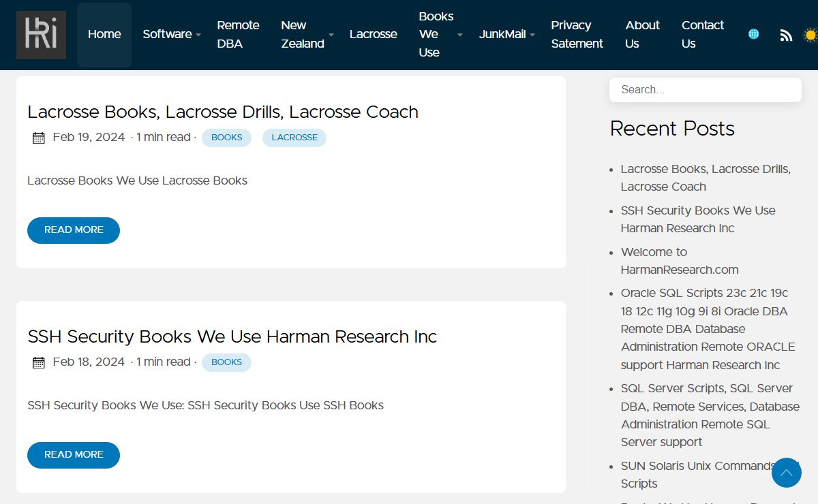818x504 pixels.
Task: Toggle light/dark theme with sun icon
Action: pos(810,35)
